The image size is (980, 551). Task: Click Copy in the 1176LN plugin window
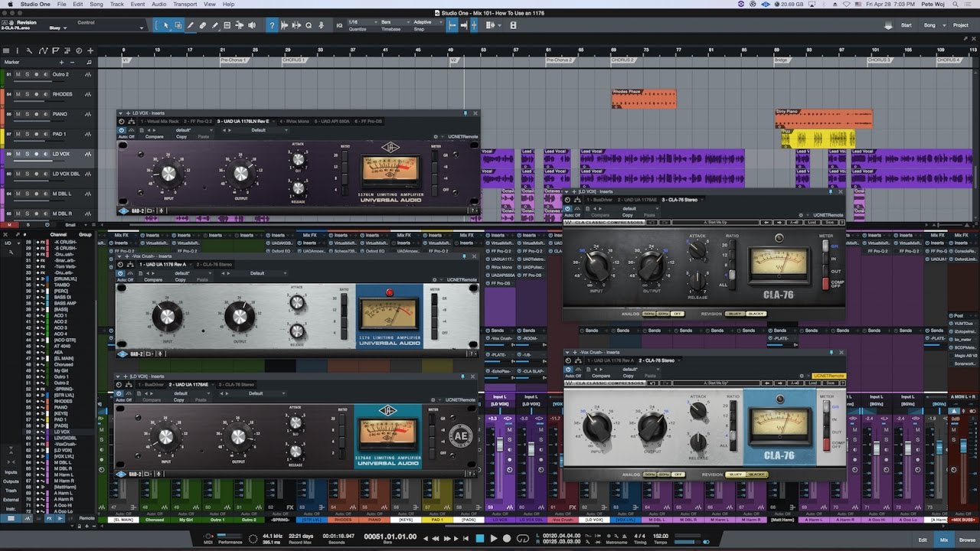point(181,137)
